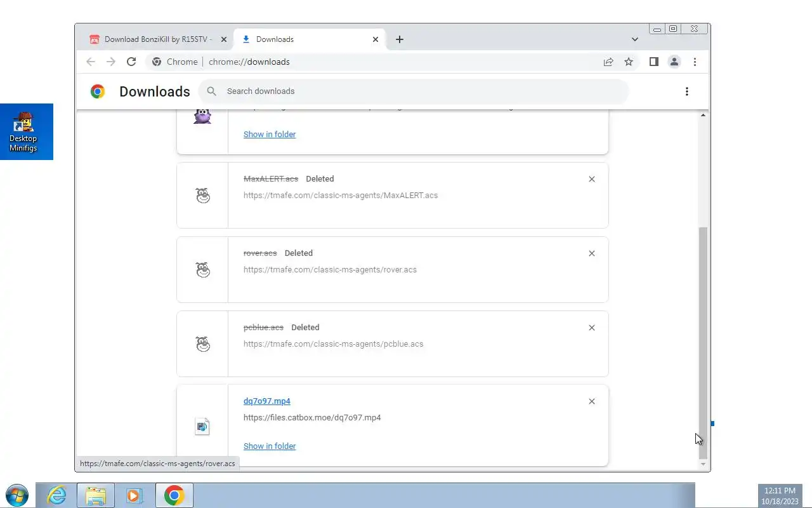Switch to the Download BonziKill by R15STV tab
Screen dimensions: 812x508
pos(158,39)
